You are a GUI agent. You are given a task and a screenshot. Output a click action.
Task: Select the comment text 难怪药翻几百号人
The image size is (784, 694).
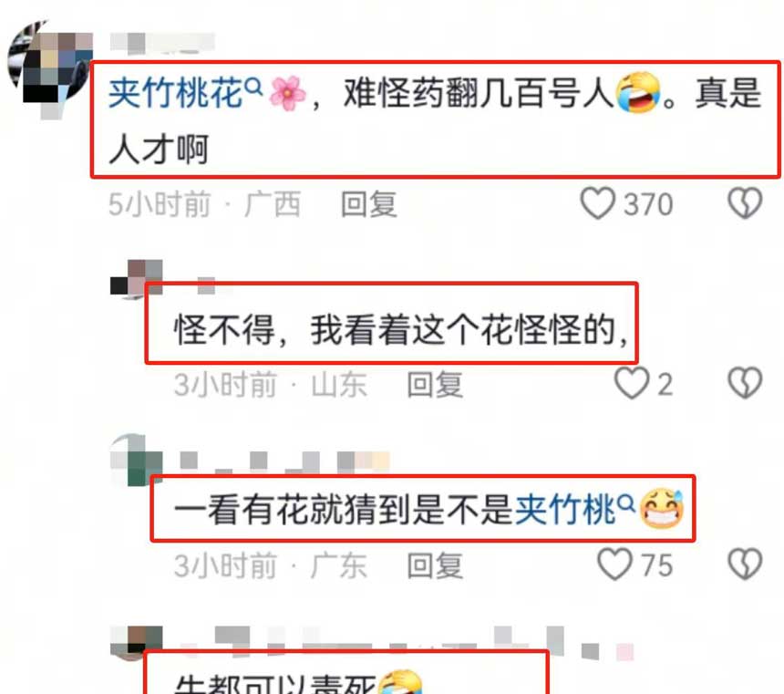(479, 93)
